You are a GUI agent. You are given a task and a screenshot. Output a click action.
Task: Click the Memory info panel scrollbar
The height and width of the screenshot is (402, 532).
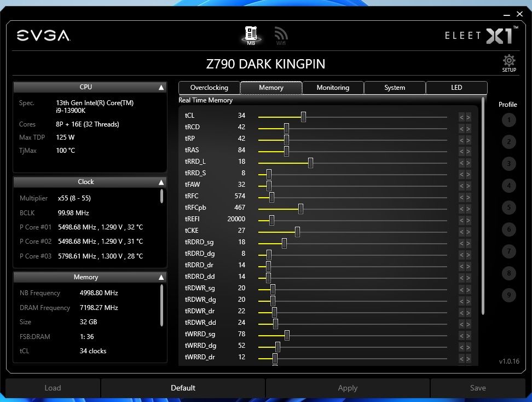pyautogui.click(x=161, y=306)
